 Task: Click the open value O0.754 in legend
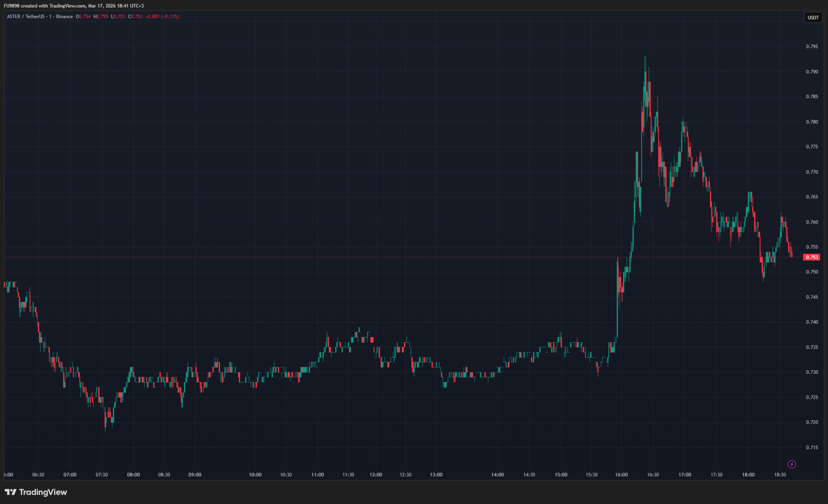click(83, 17)
